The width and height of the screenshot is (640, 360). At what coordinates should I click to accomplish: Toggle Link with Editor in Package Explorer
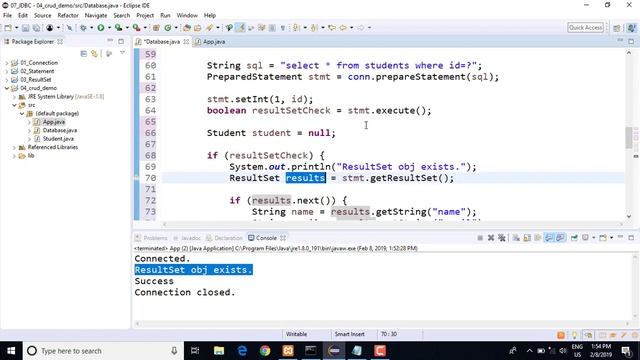point(94,53)
